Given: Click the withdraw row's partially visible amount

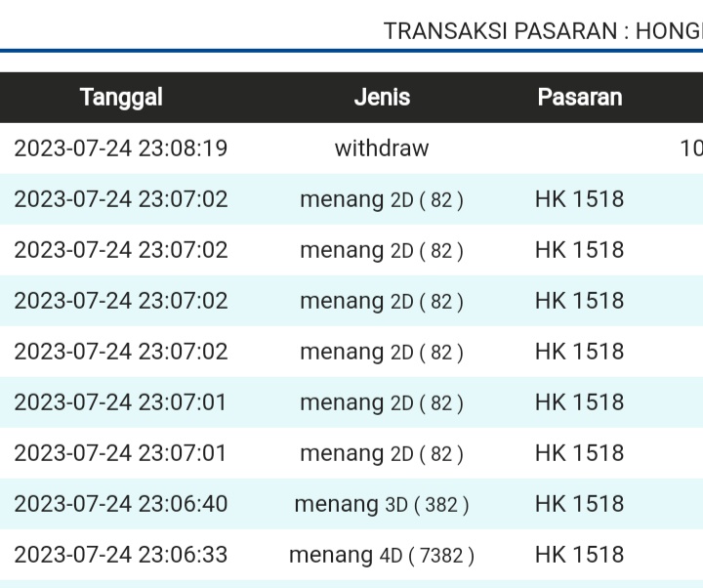Looking at the screenshot, I should pyautogui.click(x=690, y=148).
